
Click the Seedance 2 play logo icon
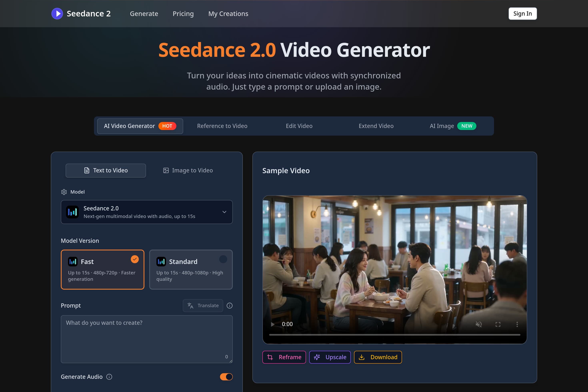(x=57, y=14)
